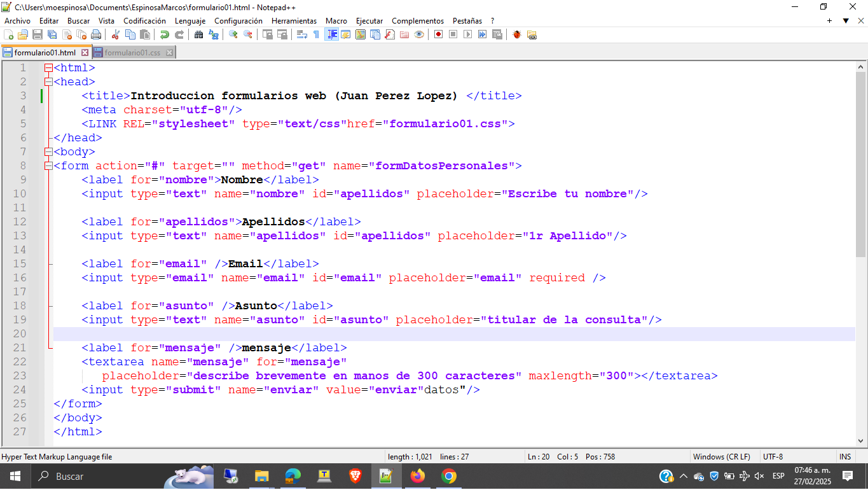This screenshot has width=868, height=497.
Task: Toggle Show All Characters pilcrow button
Action: click(316, 35)
